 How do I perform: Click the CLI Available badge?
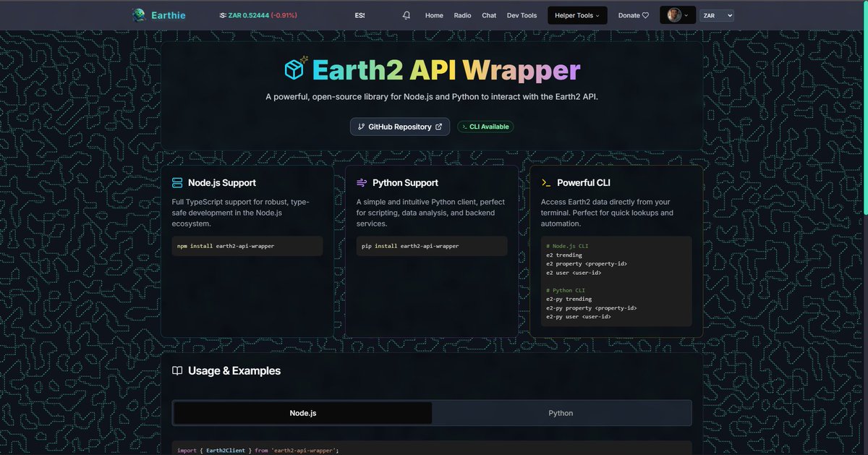(x=485, y=127)
